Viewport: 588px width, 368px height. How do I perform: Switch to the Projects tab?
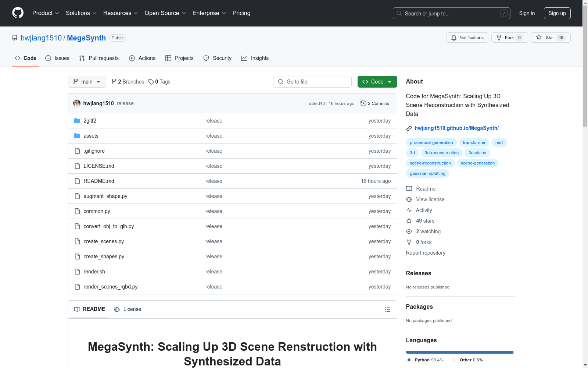[x=179, y=58]
